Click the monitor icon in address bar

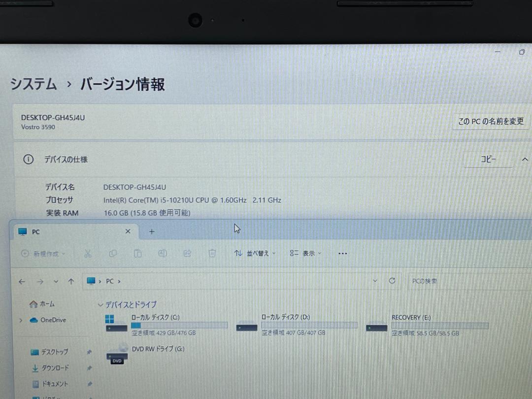click(91, 281)
